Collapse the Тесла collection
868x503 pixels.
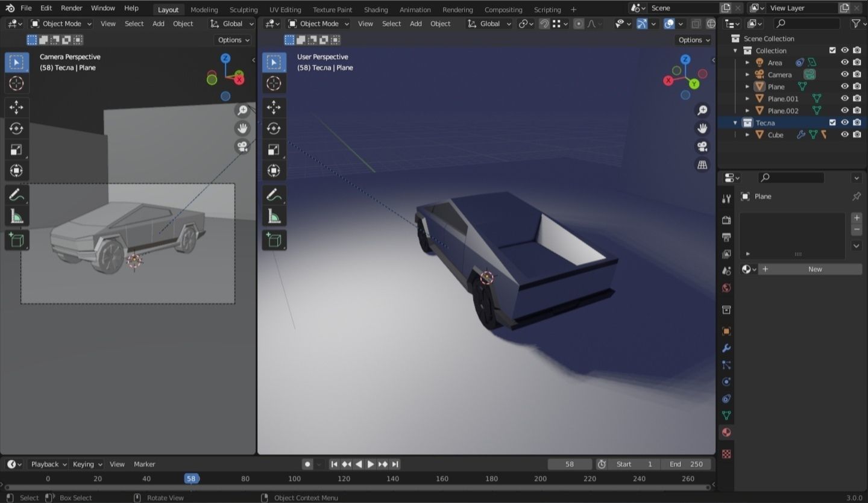pos(735,123)
